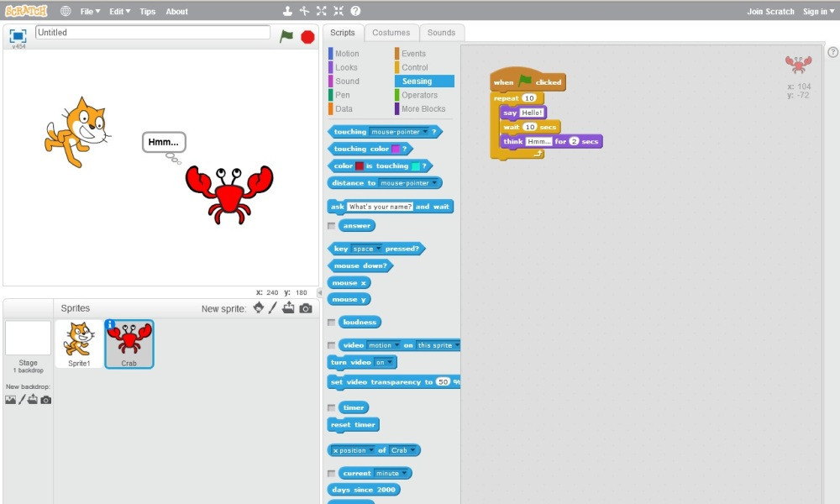
Task: Open the File menu
Action: pos(90,11)
